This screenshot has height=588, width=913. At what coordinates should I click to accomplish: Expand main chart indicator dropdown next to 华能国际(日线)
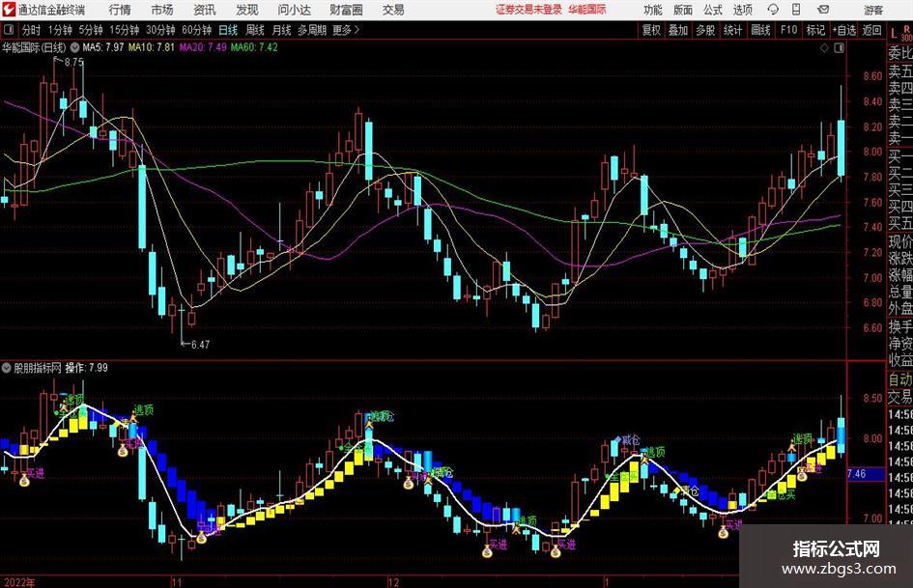[74, 47]
